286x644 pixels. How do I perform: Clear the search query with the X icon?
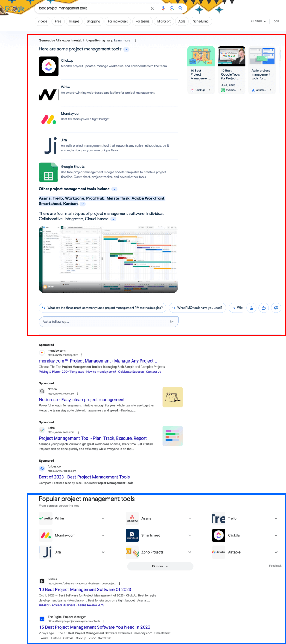(x=152, y=8)
